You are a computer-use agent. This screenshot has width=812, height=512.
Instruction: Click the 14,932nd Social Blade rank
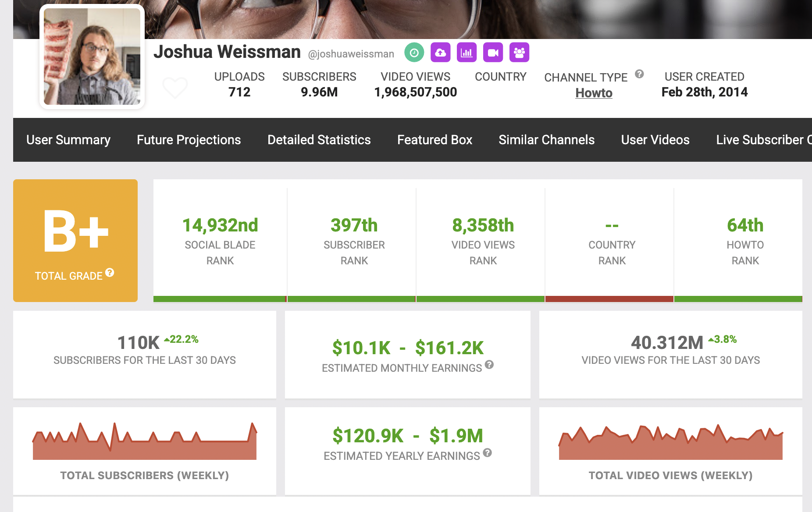(220, 225)
